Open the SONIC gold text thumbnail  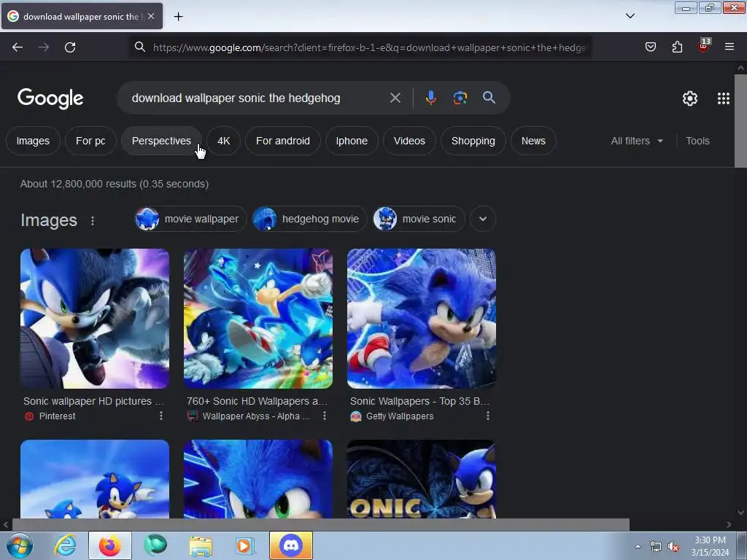(422, 479)
